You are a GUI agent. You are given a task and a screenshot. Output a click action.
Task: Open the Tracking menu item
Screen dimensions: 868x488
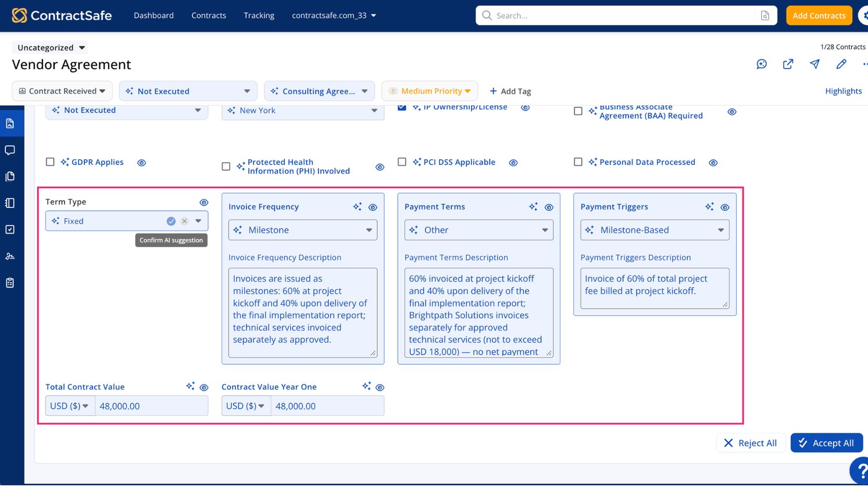point(259,16)
